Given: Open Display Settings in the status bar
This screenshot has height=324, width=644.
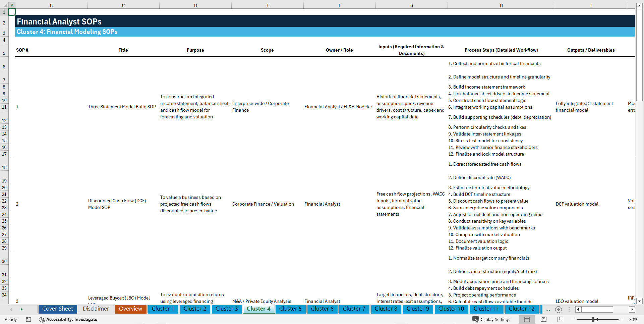Looking at the screenshot, I should [491, 319].
